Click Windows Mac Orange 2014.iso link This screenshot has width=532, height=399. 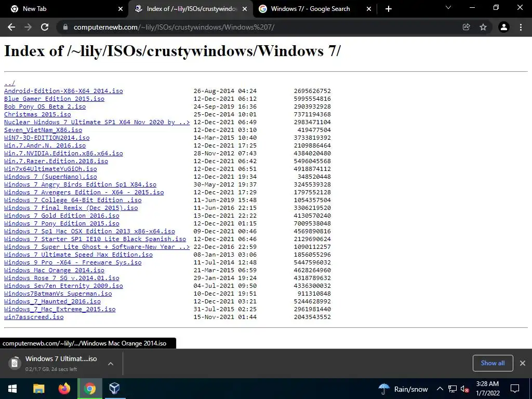click(54, 270)
